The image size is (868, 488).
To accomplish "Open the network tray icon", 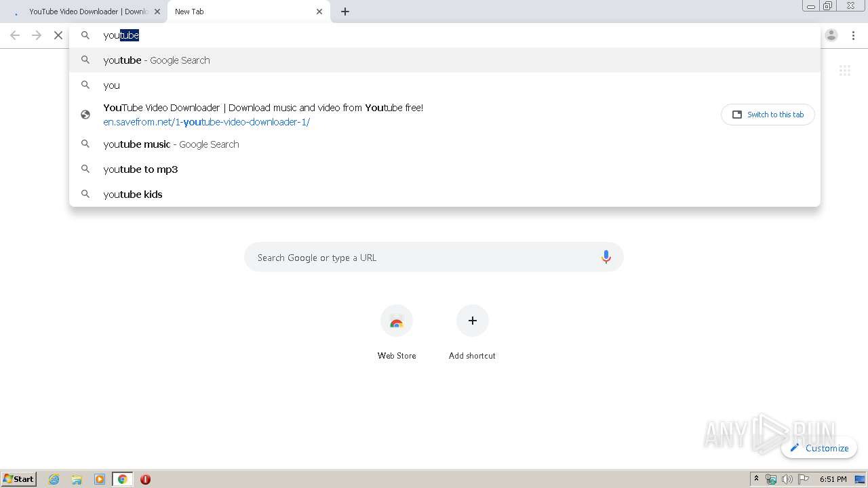I will click(x=771, y=479).
